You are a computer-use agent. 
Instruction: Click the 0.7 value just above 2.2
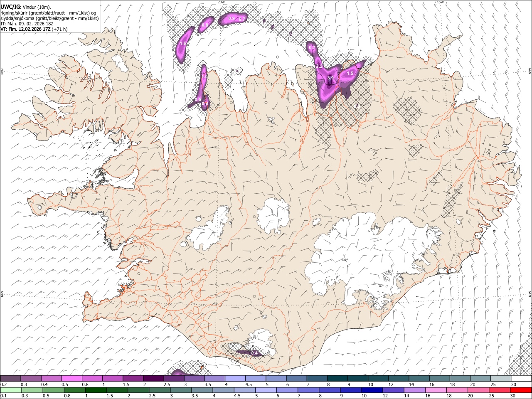(312, 48)
